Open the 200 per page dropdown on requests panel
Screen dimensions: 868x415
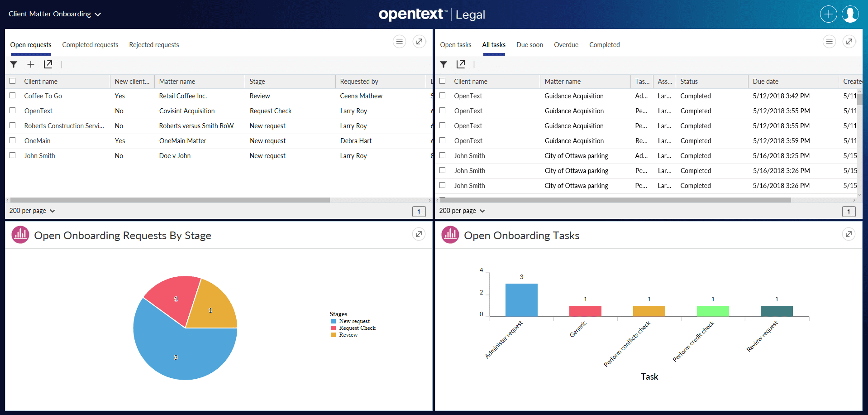click(32, 211)
